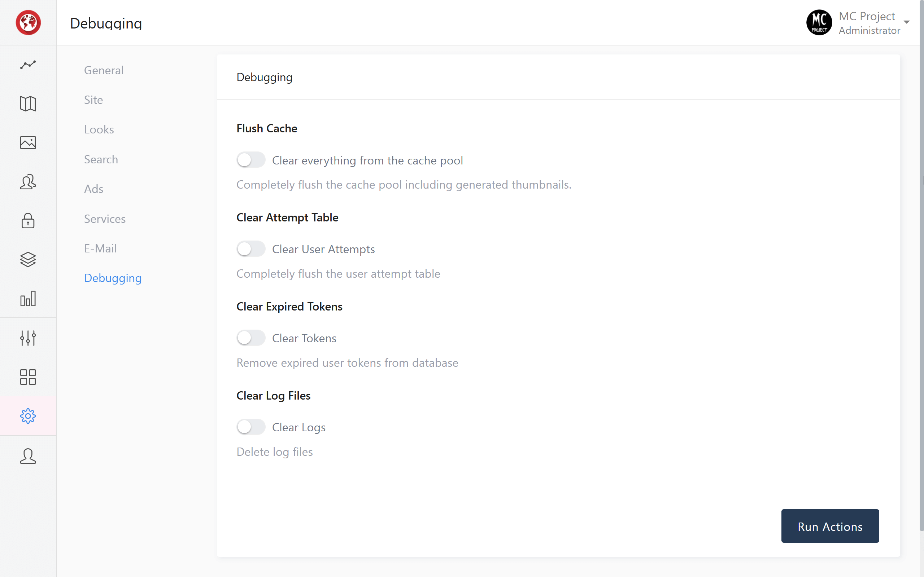Image resolution: width=924 pixels, height=577 pixels.
Task: Expand the MC Project account dropdown
Action: [x=906, y=22]
